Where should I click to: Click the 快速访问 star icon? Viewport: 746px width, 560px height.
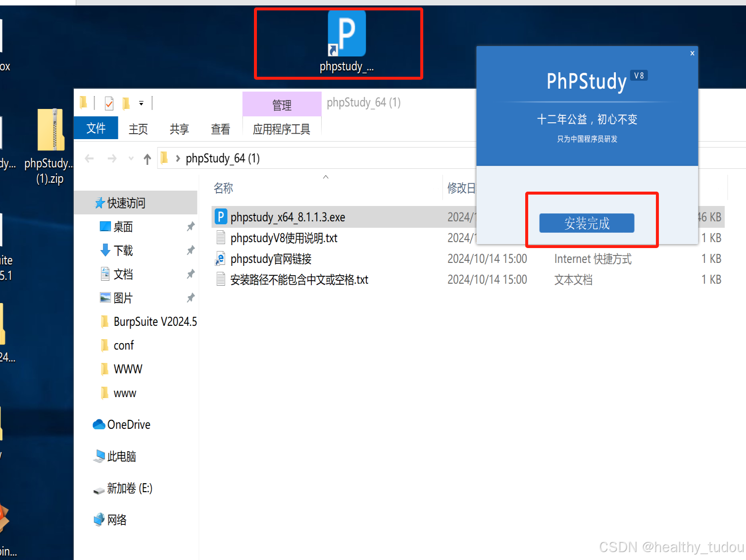coord(99,203)
